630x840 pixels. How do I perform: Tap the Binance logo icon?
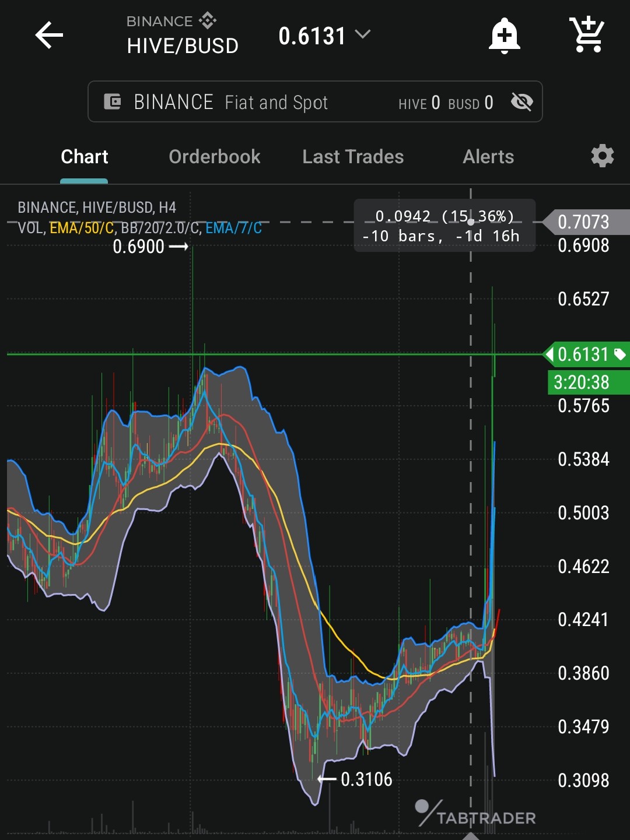tap(208, 21)
